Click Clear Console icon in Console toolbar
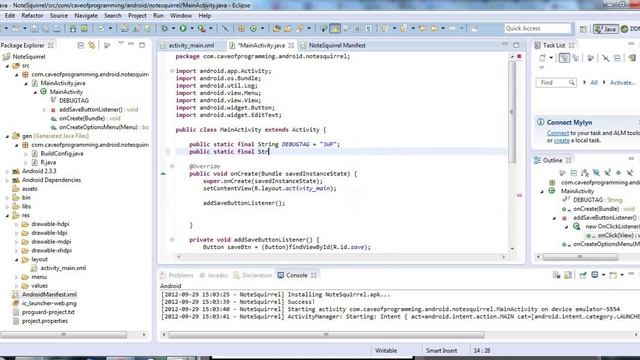This screenshot has width=640, height=360. [556, 275]
